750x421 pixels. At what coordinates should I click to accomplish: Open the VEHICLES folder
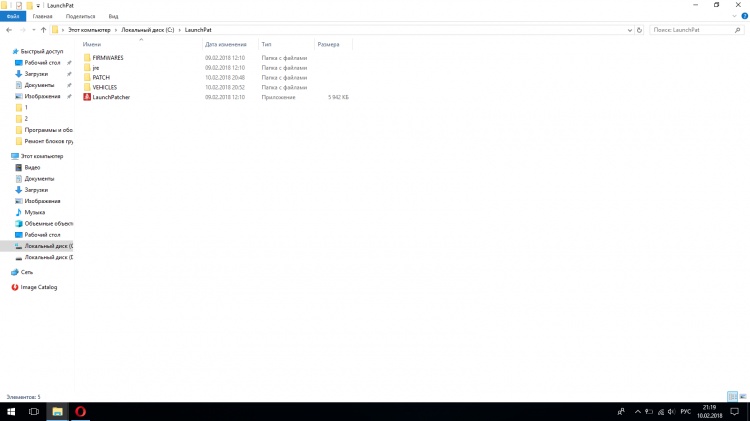[x=104, y=87]
